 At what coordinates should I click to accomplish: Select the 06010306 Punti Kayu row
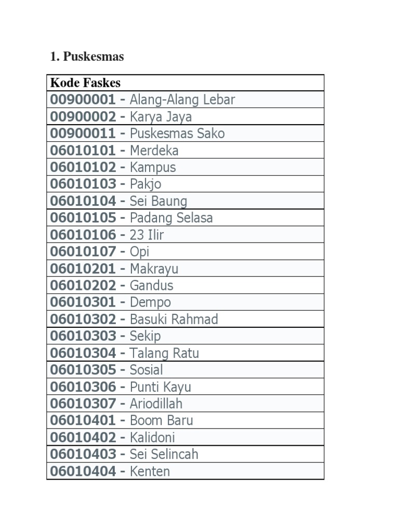[121, 387]
